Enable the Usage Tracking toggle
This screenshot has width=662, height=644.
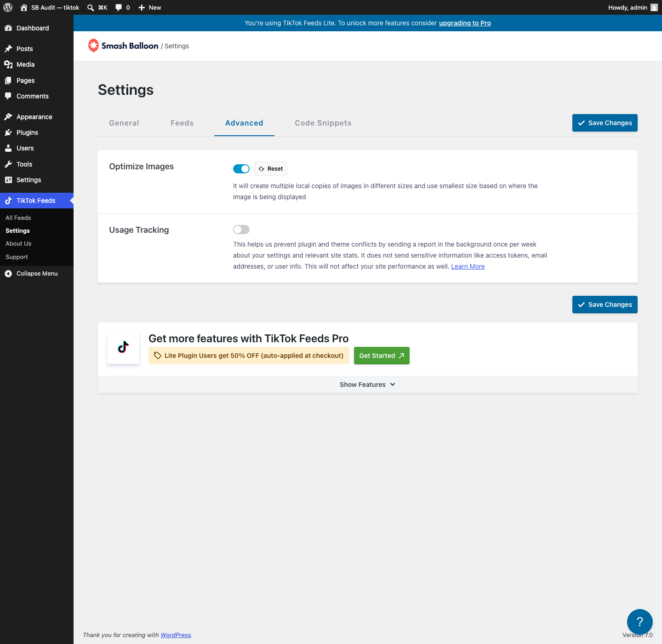point(241,230)
